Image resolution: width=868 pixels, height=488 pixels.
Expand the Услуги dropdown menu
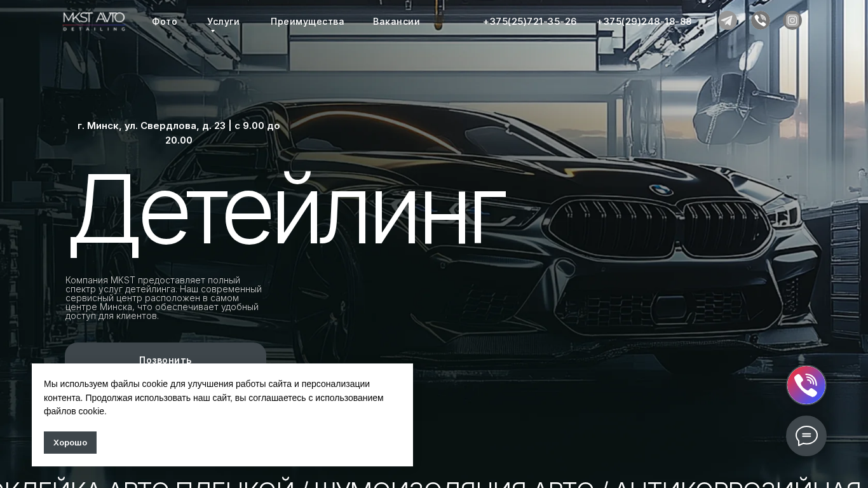click(224, 22)
